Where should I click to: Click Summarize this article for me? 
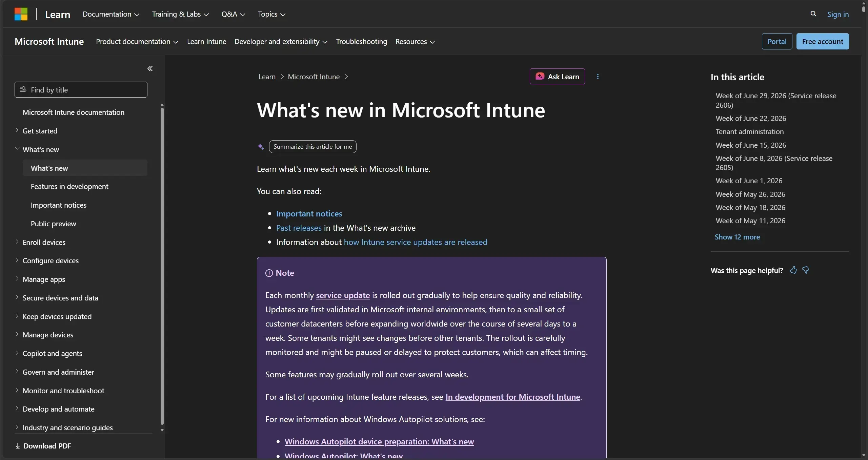point(312,147)
